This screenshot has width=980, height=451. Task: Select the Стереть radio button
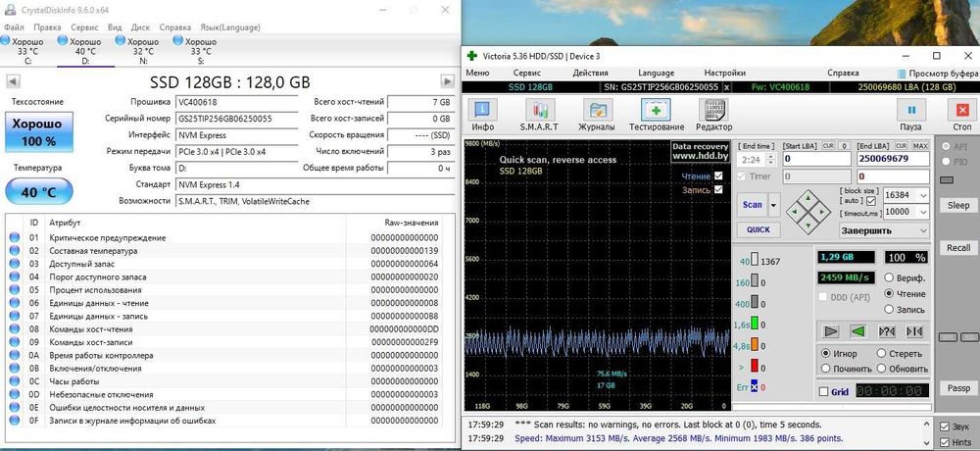click(881, 353)
